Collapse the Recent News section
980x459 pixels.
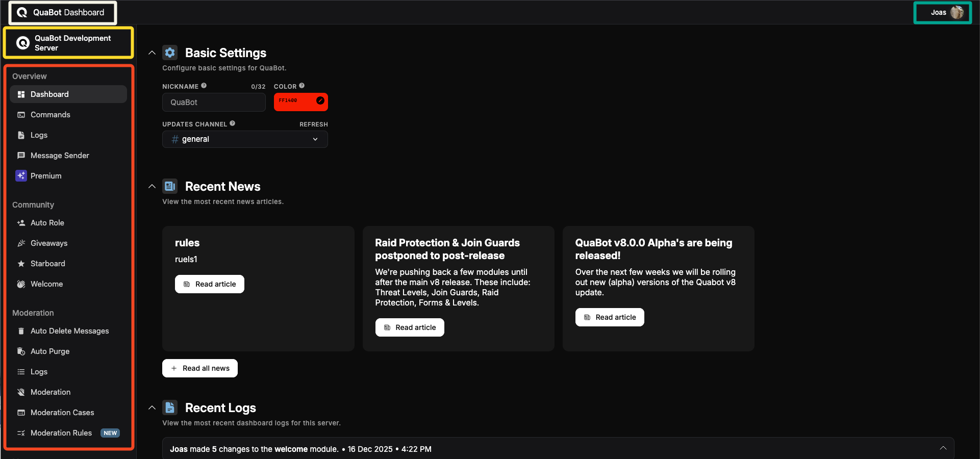[152, 186]
